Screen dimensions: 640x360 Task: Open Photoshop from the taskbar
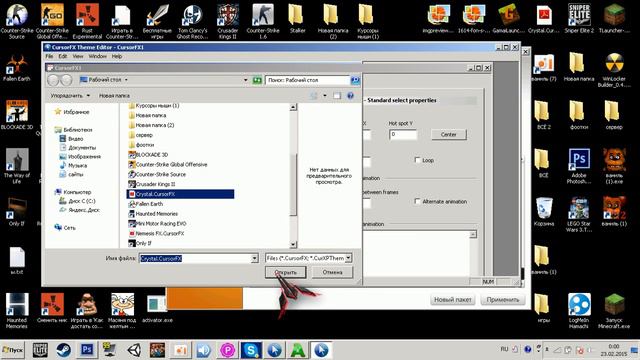tap(87, 350)
